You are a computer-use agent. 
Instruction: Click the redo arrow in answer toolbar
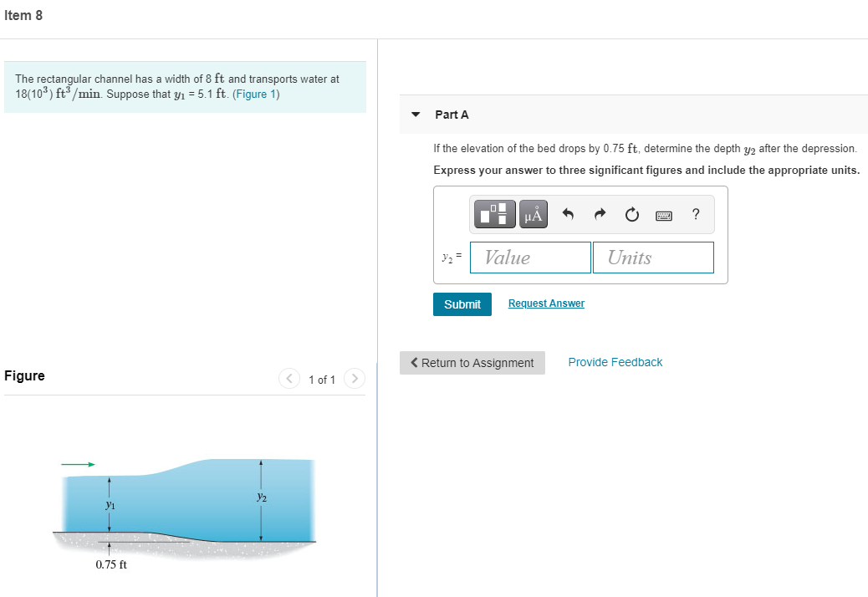(600, 213)
